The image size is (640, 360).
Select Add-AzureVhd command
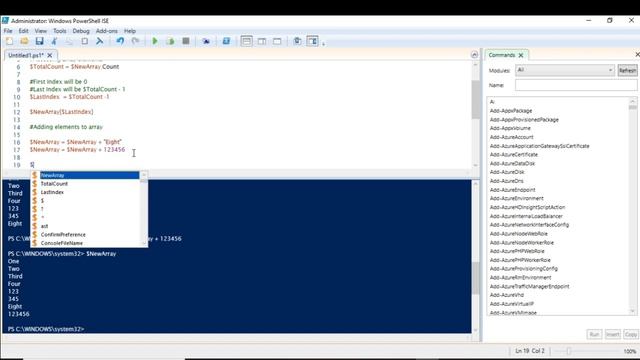pos(507,295)
